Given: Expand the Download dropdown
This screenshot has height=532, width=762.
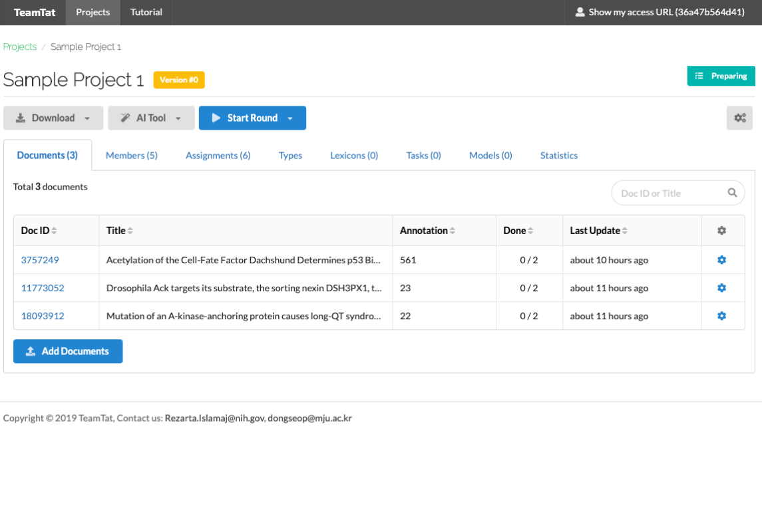Looking at the screenshot, I should tap(53, 118).
